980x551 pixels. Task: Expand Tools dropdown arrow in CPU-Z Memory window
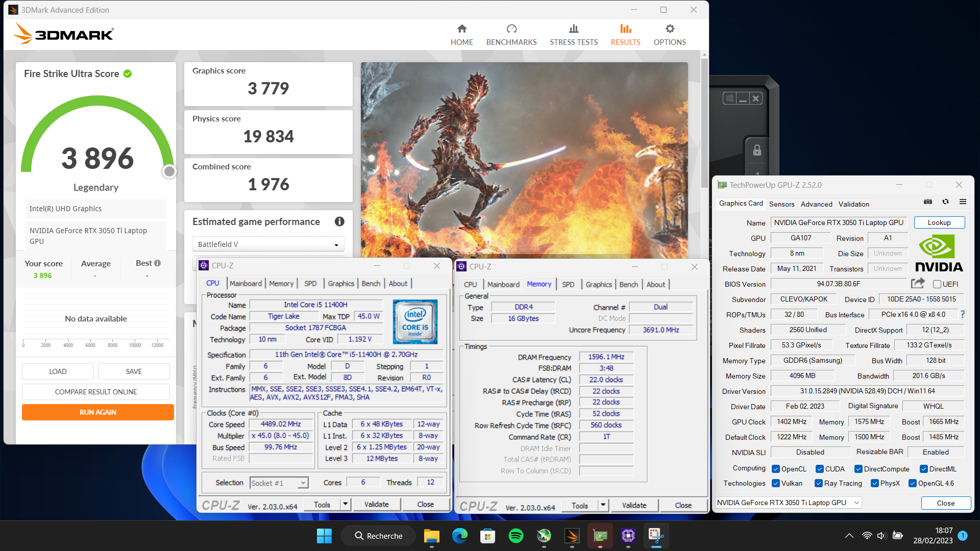tap(603, 505)
